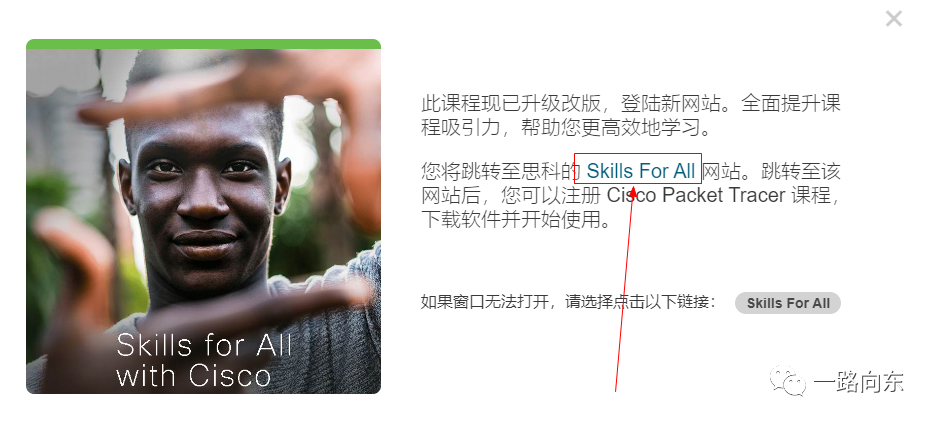Click the WeChat logo watermark icon
This screenshot has width=935, height=423.
pyautogui.click(x=787, y=381)
